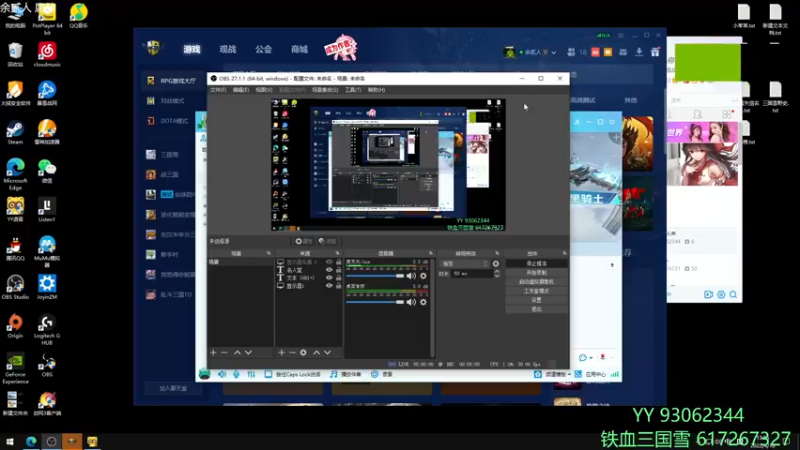Increase transition duration with the up stepper

pos(497,272)
